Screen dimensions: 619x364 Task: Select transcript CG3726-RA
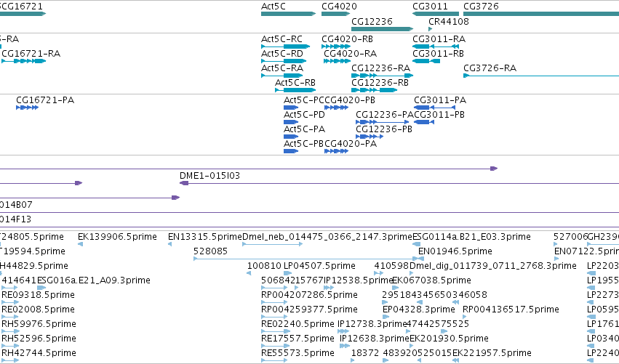[x=490, y=68]
